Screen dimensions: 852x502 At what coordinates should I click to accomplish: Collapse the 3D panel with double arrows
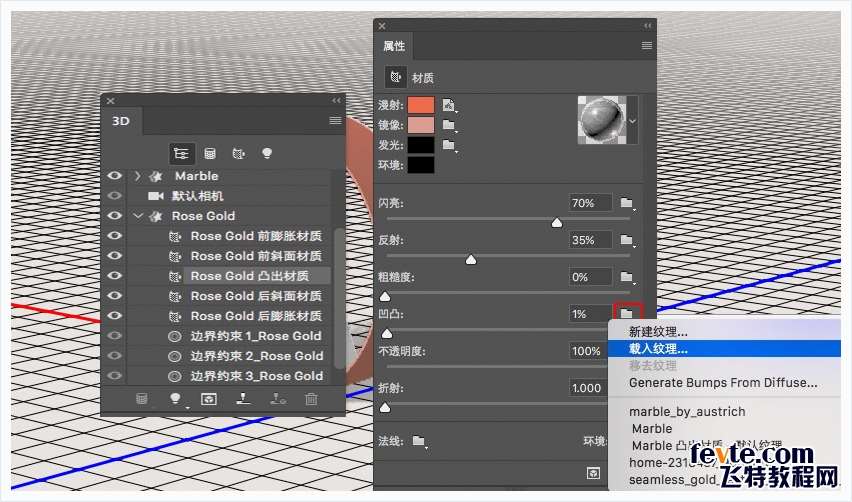point(336,101)
